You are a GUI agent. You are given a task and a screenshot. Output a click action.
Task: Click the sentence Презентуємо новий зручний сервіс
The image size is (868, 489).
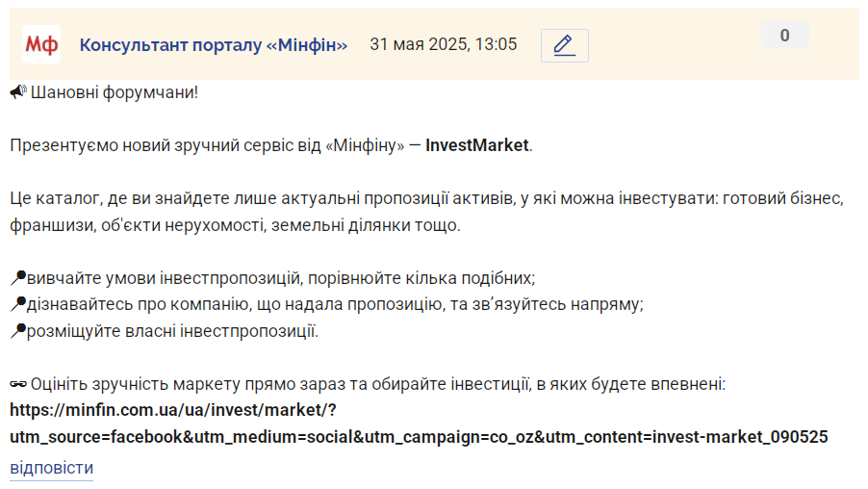pyautogui.click(x=271, y=145)
